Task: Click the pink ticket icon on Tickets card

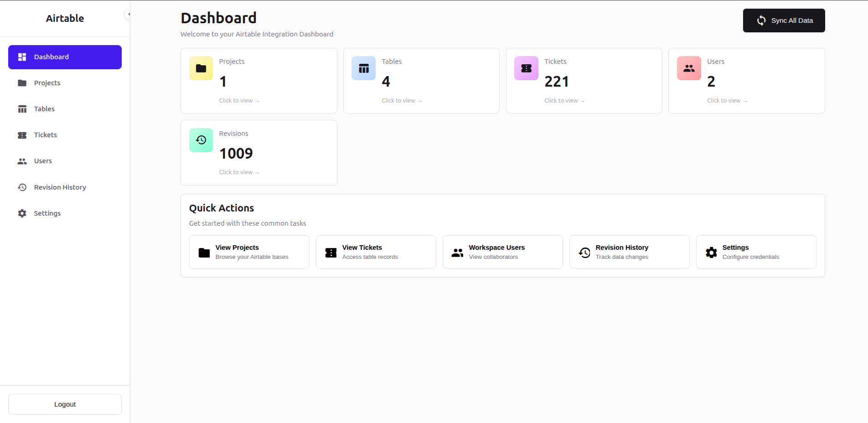Action: pyautogui.click(x=526, y=68)
